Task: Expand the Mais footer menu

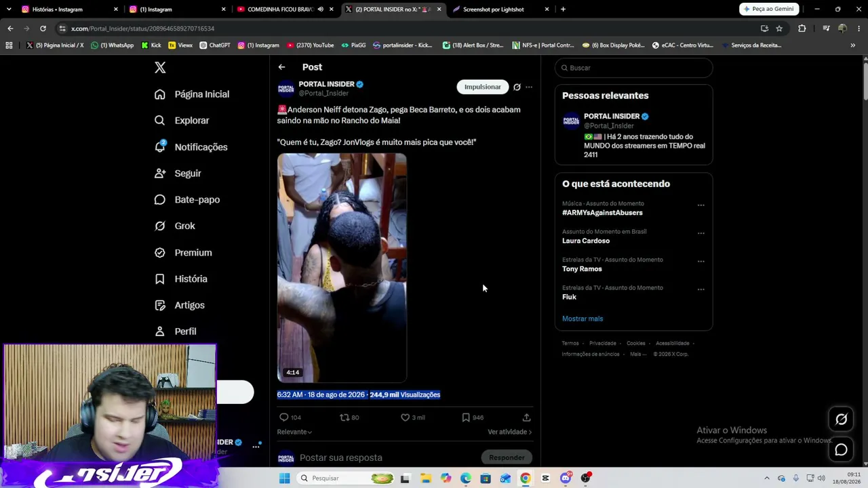Action: point(638,354)
